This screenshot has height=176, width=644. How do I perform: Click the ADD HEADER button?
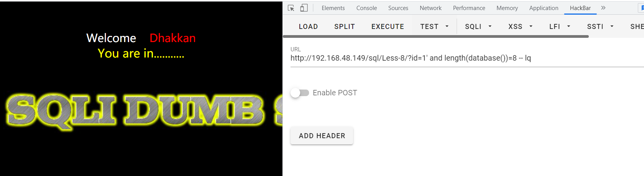click(x=322, y=136)
